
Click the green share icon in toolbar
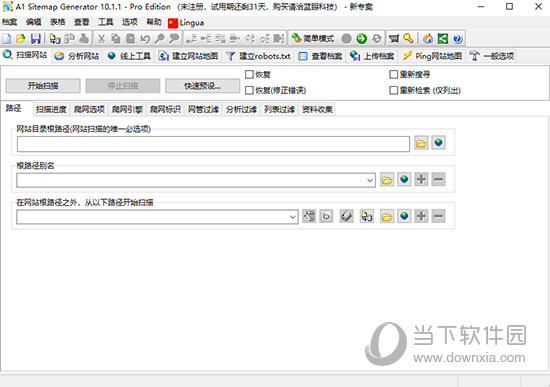443,38
